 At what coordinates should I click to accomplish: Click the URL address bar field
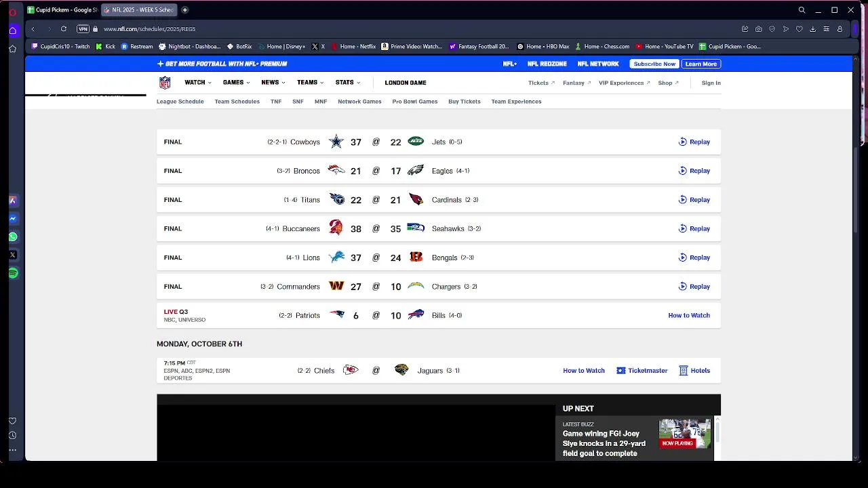(x=407, y=29)
